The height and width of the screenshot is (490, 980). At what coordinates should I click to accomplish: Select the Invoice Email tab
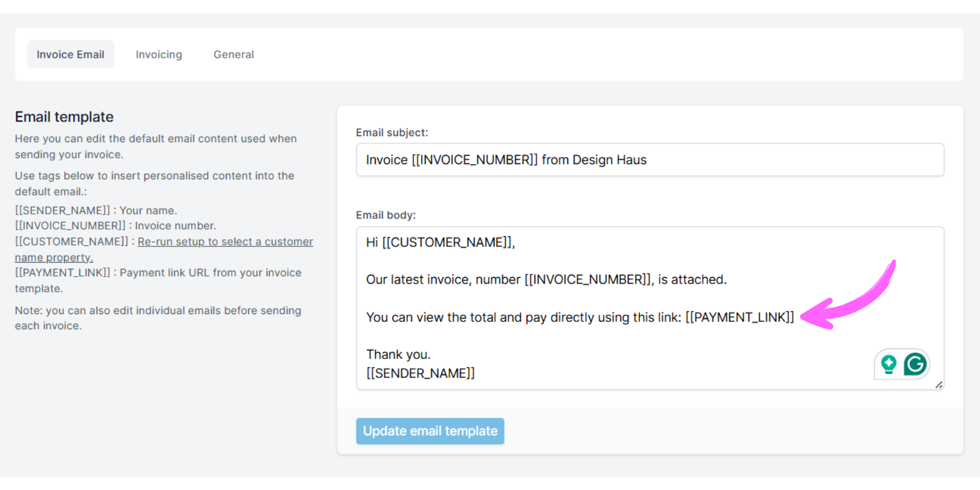tap(71, 54)
